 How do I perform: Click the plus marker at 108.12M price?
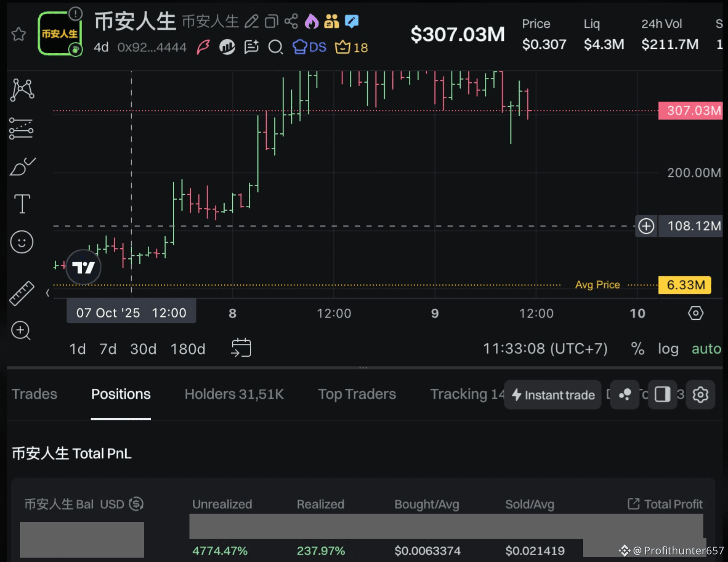click(x=646, y=226)
